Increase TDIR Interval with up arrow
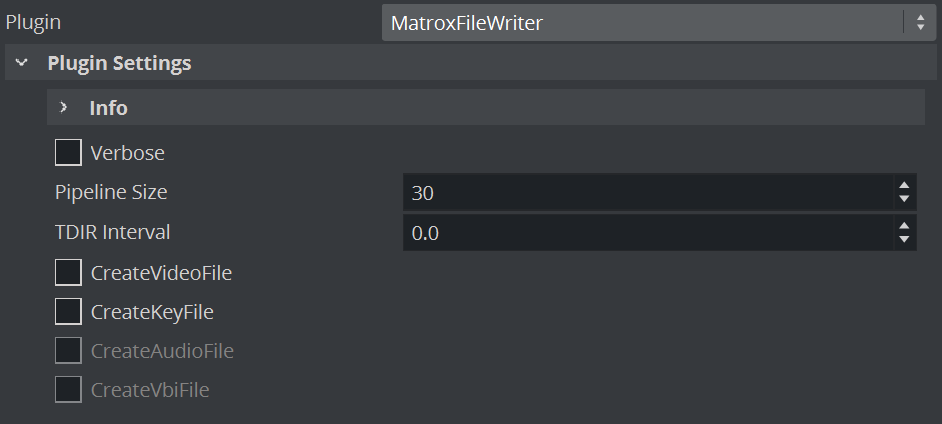The height and width of the screenshot is (424, 942). 904,226
